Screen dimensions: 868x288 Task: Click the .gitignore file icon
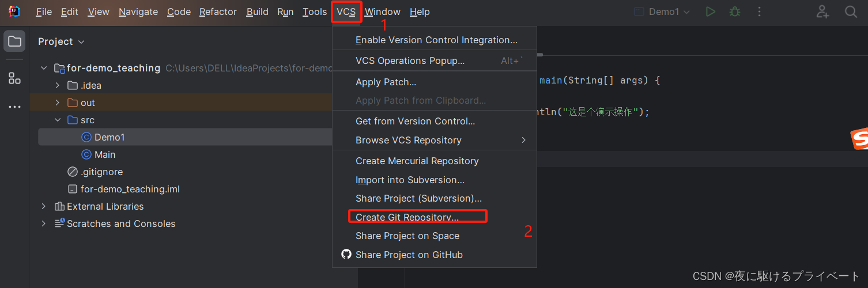pyautogui.click(x=73, y=172)
